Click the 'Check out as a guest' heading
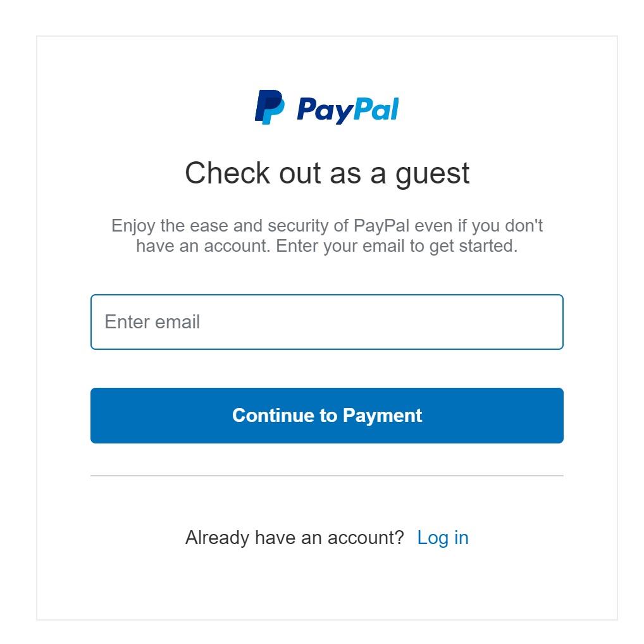The width and height of the screenshot is (644, 644). [328, 172]
